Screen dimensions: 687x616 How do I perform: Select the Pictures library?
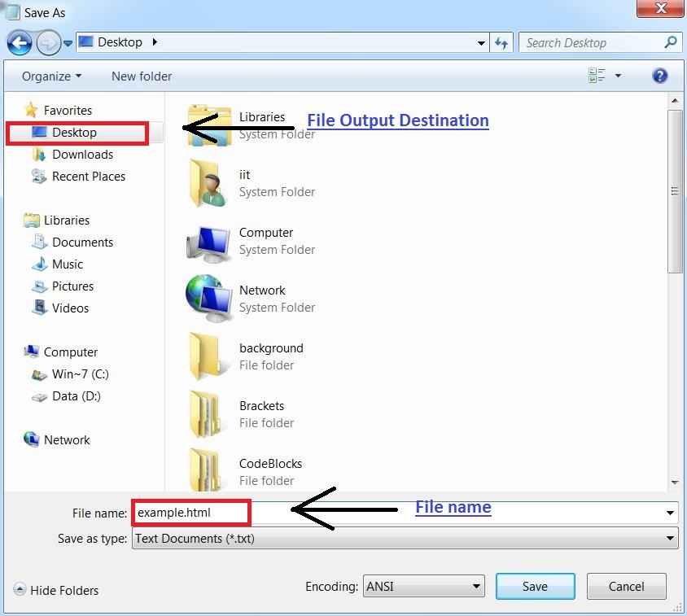click(x=74, y=286)
